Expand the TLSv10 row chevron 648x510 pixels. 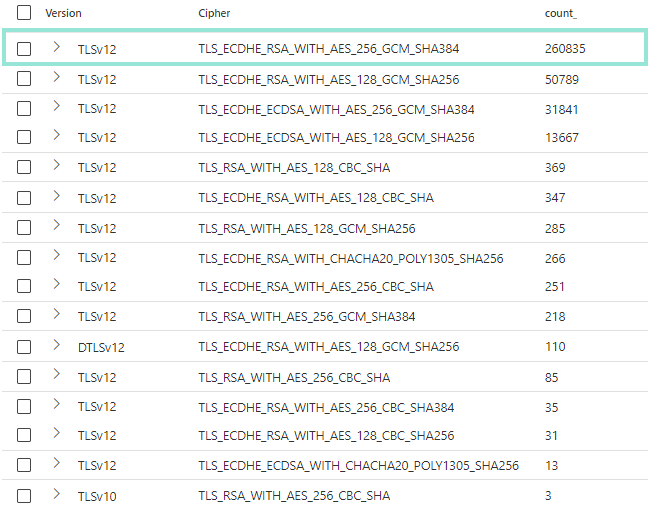coord(56,494)
